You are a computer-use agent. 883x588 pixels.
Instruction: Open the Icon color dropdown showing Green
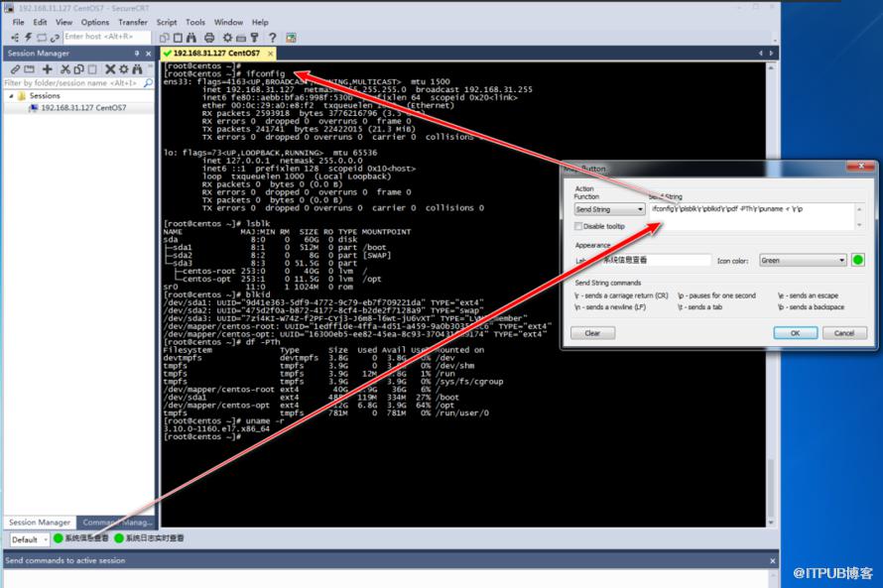tap(803, 260)
